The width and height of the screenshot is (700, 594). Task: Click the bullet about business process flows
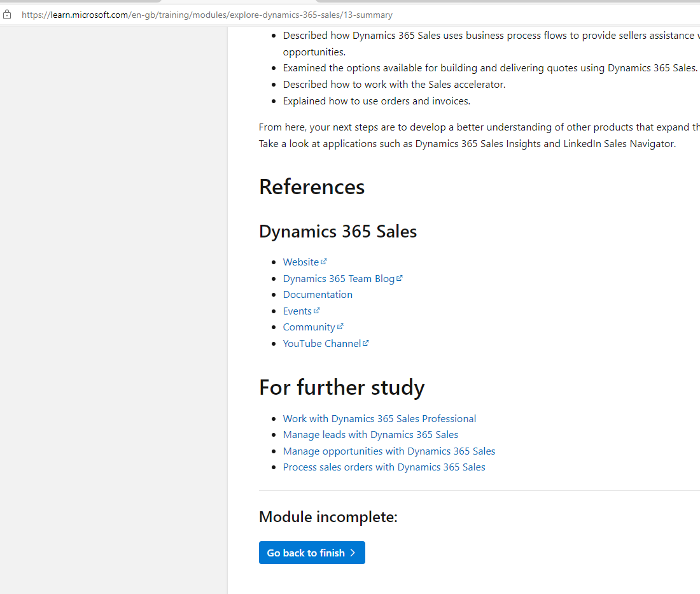[491, 44]
